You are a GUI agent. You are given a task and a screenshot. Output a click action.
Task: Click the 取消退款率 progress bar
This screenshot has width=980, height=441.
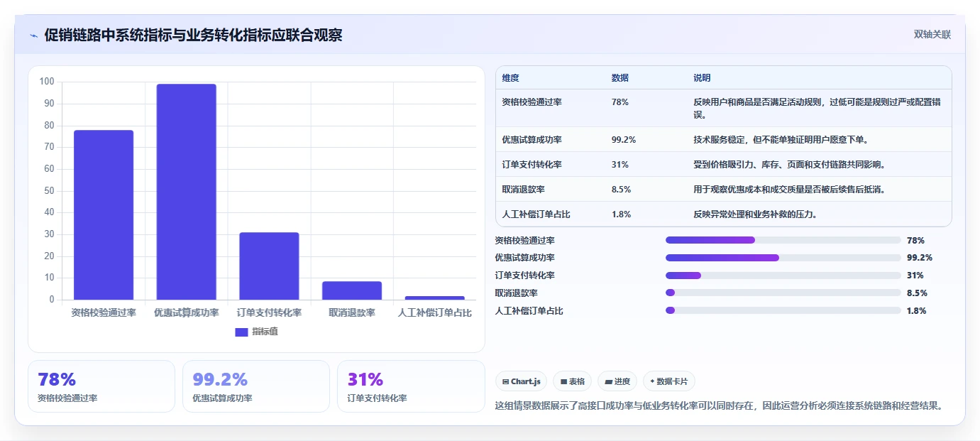(x=783, y=293)
